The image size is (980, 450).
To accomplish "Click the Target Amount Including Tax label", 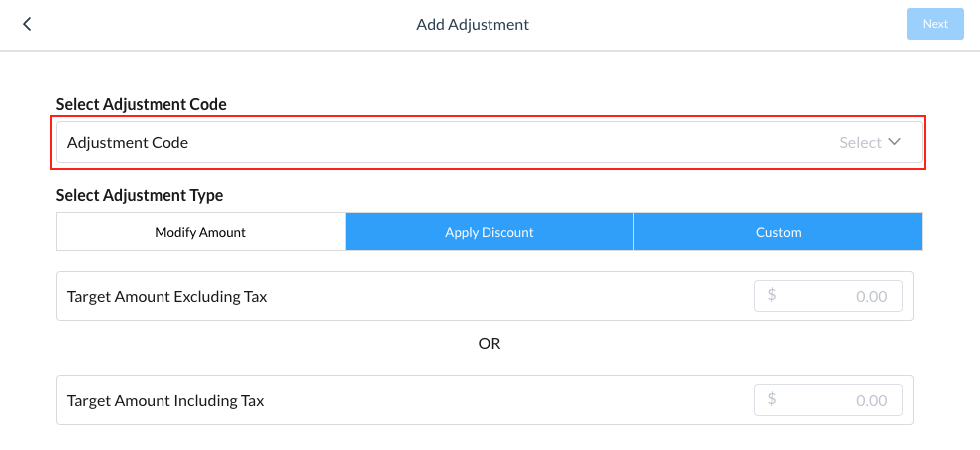I will pos(165,400).
